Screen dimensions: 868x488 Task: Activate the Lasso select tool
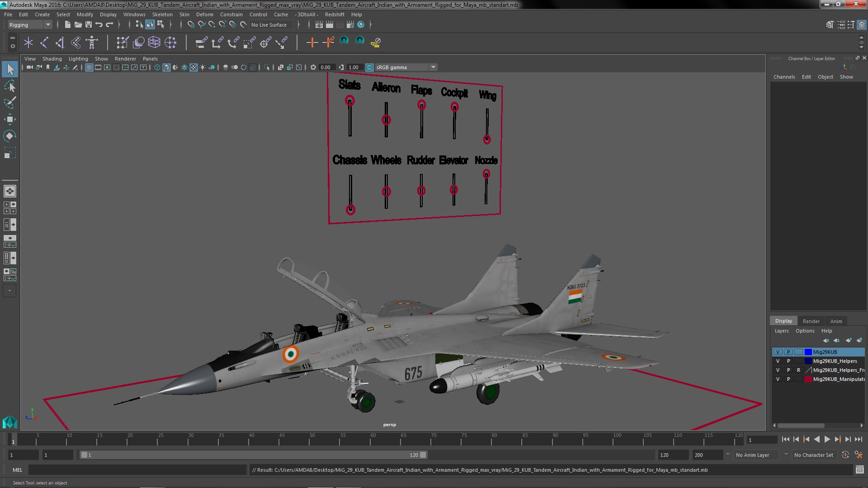point(10,86)
